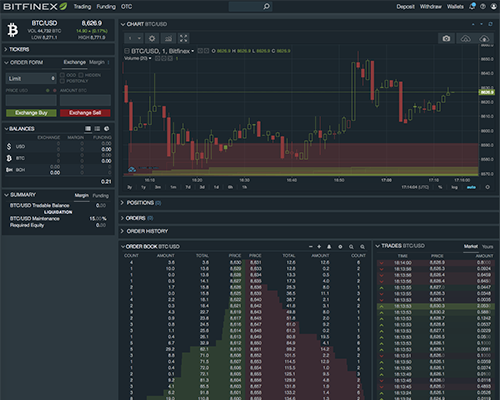Open order book settings gear
500x400 pixels.
coord(340,247)
